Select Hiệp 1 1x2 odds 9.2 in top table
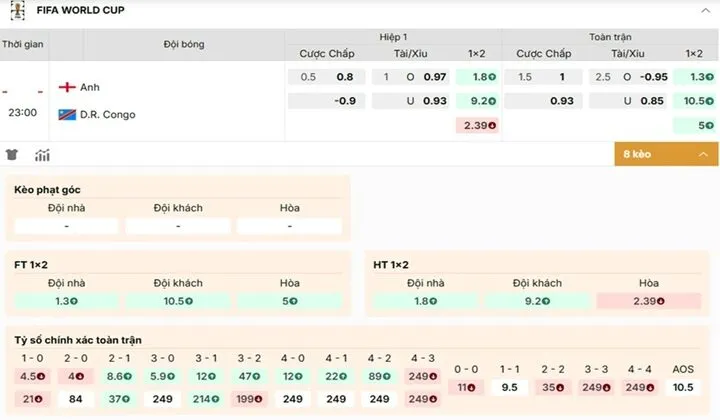Viewport: 720px width, 420px height. tap(477, 101)
